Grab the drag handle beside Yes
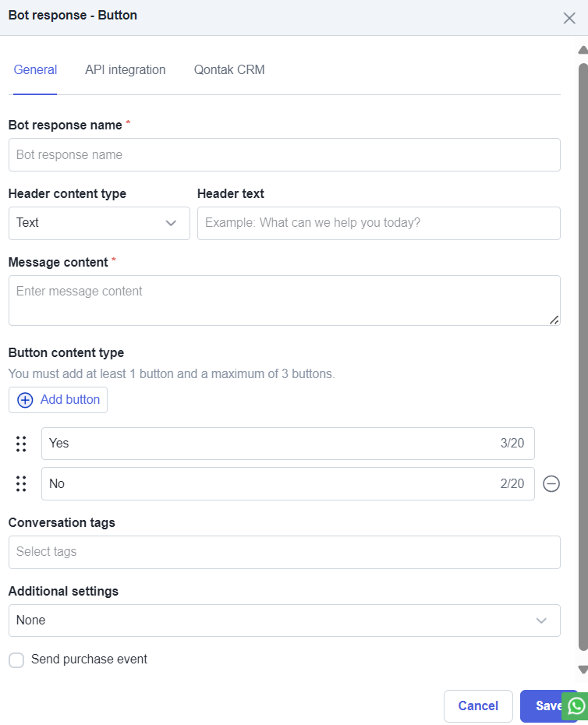This screenshot has height=725, width=588. point(21,444)
